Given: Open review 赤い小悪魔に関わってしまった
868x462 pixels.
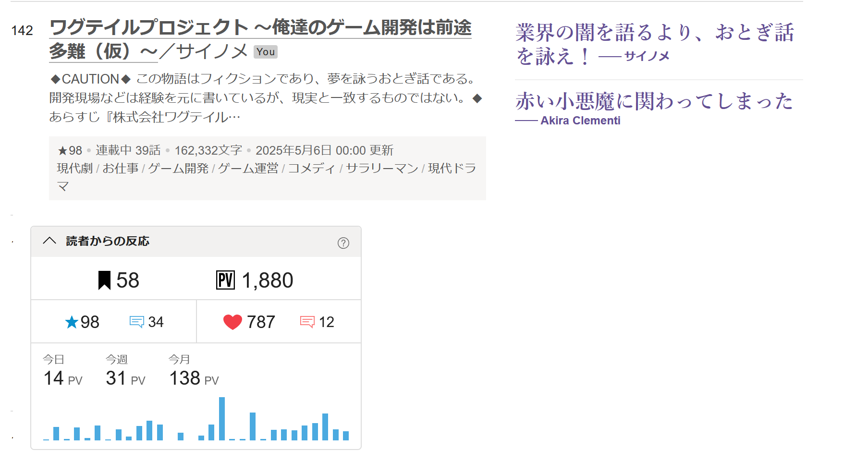Looking at the screenshot, I should coord(653,101).
